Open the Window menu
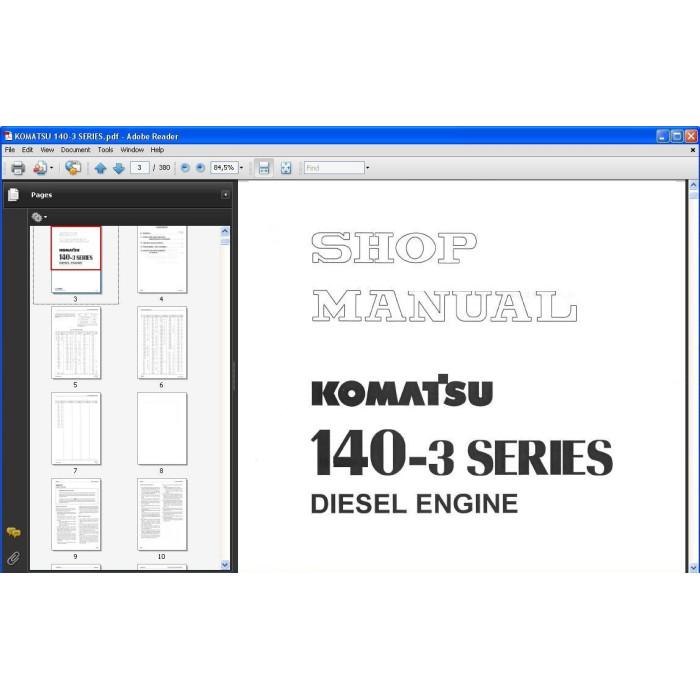 point(132,150)
